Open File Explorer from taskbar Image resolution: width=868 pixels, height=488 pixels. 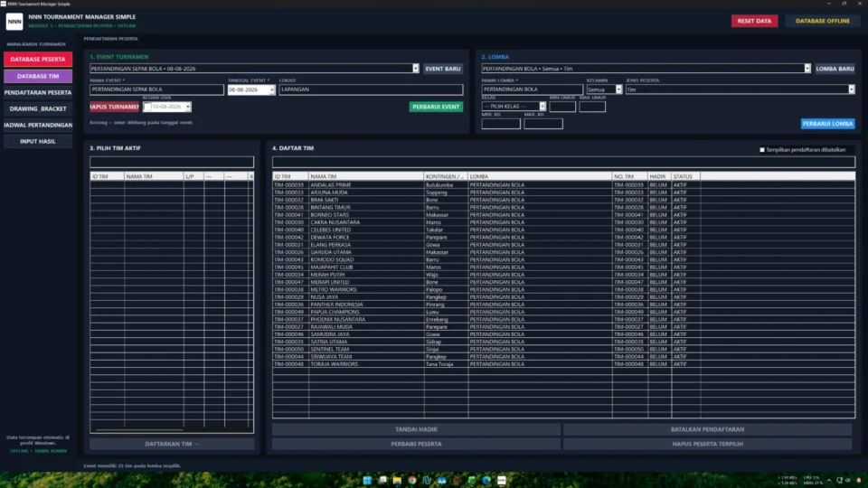[397, 480]
